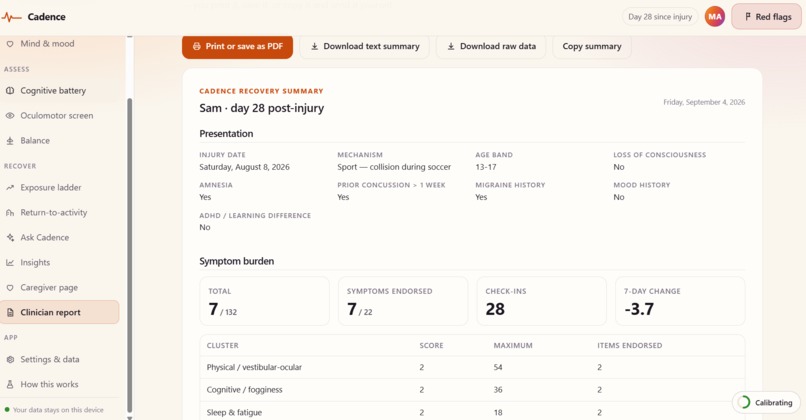The width and height of the screenshot is (806, 420).
Task: Click Physical / vestibular-ocular row
Action: [472, 368]
